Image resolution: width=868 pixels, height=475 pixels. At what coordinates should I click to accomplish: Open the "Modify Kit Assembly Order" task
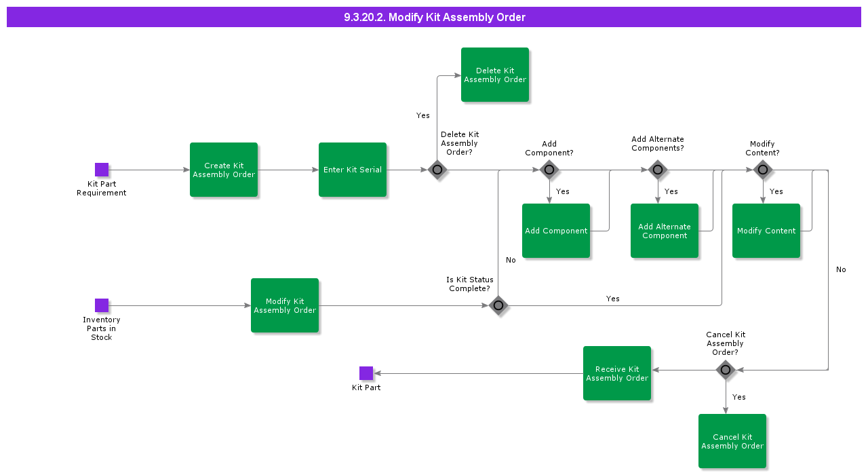[x=285, y=305]
